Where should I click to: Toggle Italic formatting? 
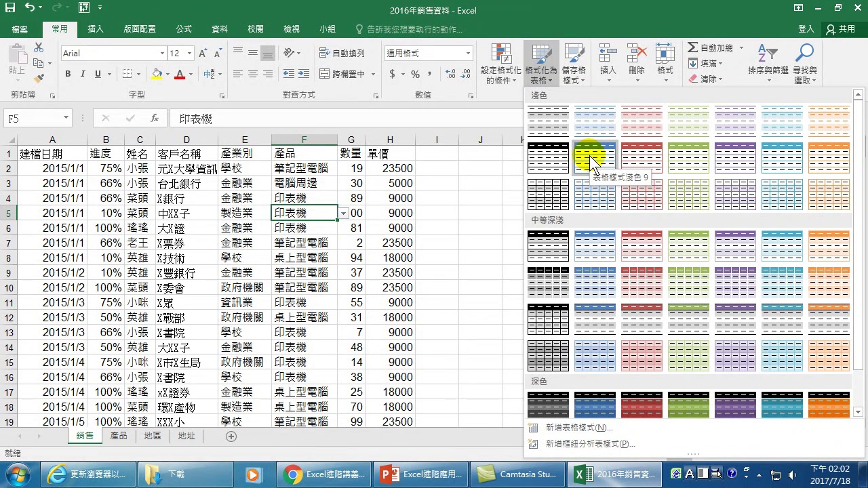pyautogui.click(x=83, y=74)
